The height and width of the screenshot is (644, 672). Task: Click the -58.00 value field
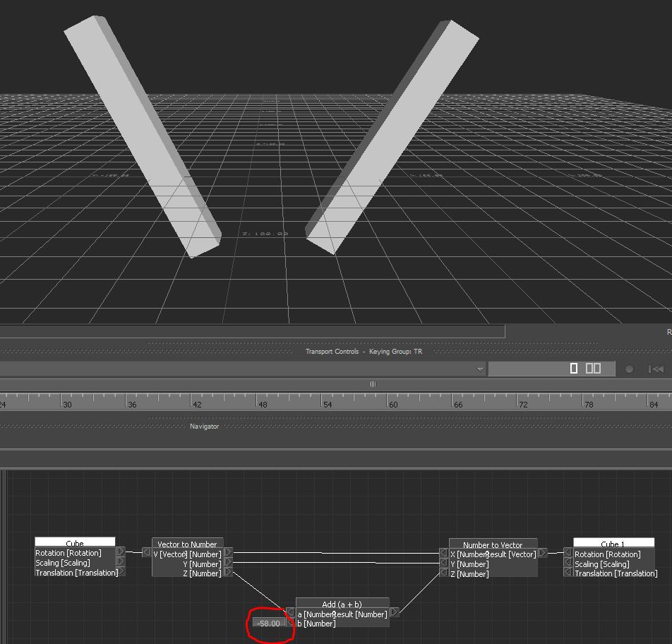[x=270, y=623]
